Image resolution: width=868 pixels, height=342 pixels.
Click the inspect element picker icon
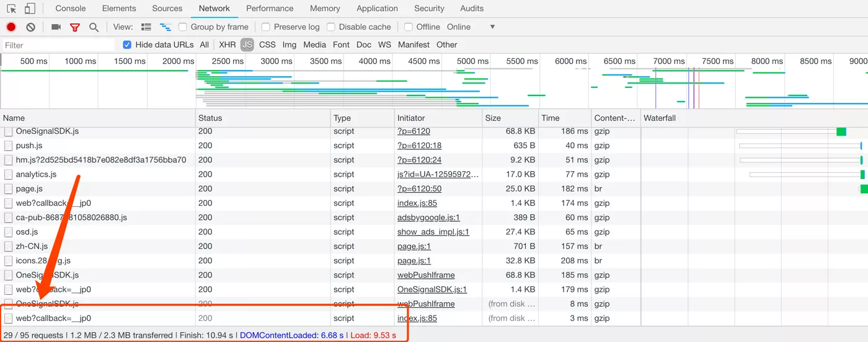pyautogui.click(x=11, y=9)
